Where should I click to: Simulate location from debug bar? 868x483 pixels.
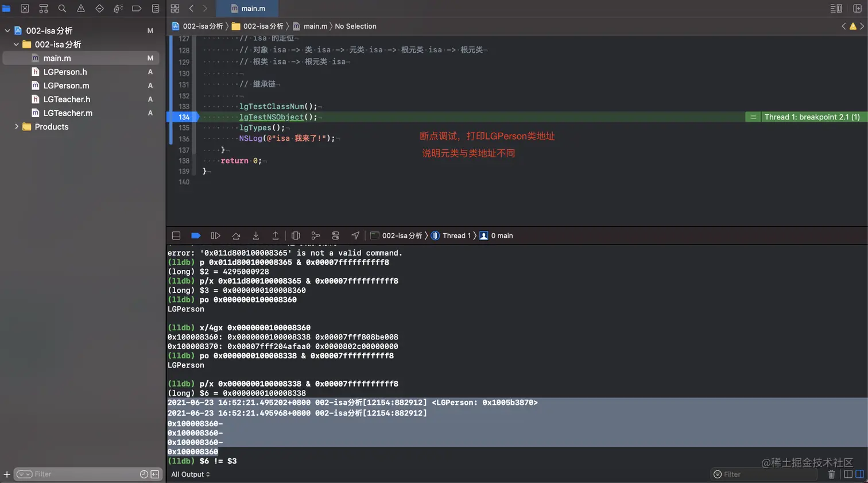tap(355, 235)
